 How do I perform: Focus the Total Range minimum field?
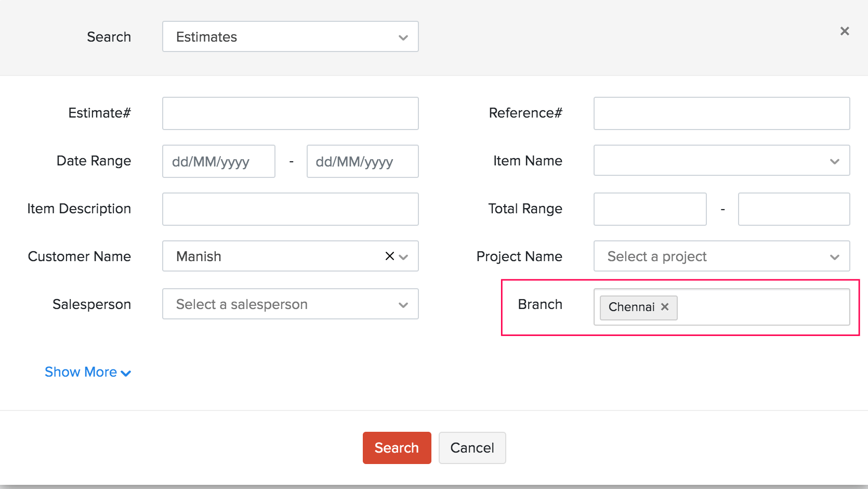click(x=650, y=209)
